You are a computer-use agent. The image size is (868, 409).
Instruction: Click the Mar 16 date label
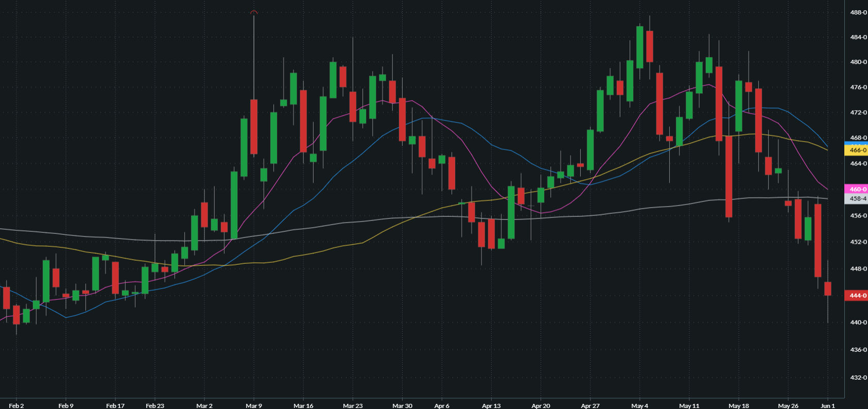coord(303,405)
